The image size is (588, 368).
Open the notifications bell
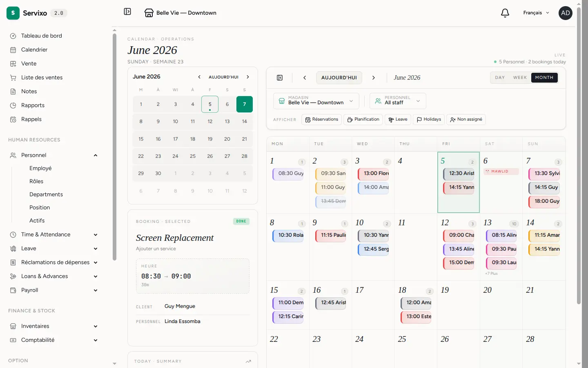click(505, 13)
